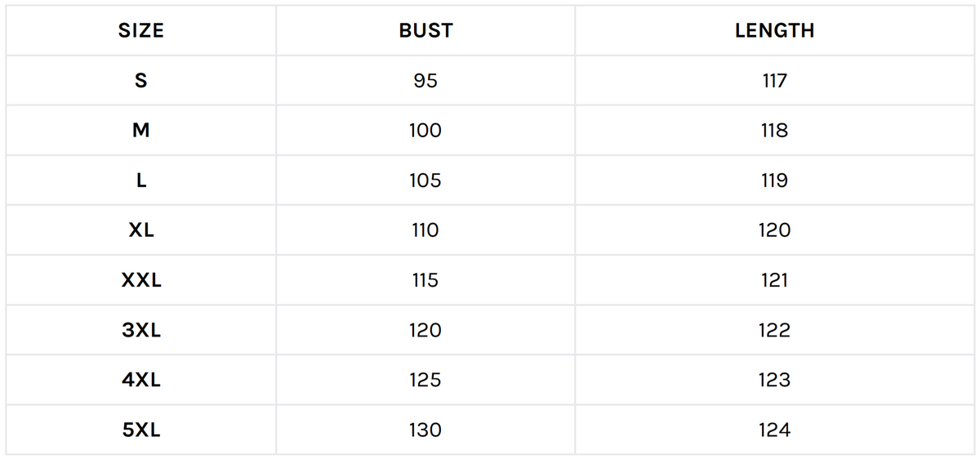The image size is (980, 459).
Task: Click bust value 95
Action: [x=425, y=81]
